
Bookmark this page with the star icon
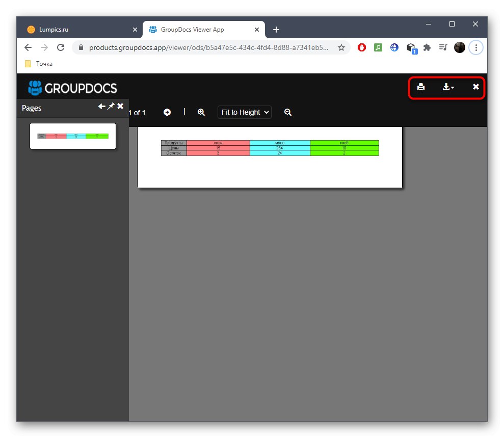(341, 47)
